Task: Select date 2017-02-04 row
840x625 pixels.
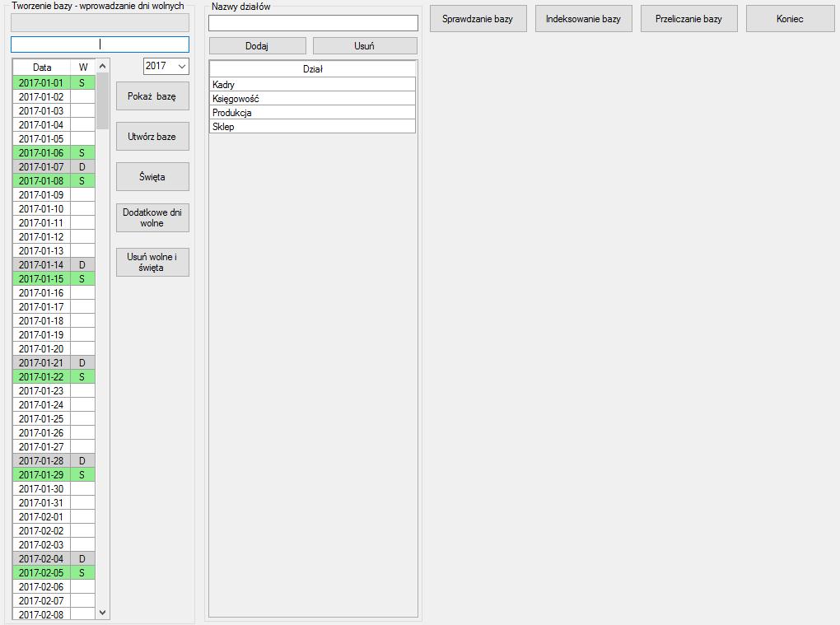Action: (x=54, y=558)
